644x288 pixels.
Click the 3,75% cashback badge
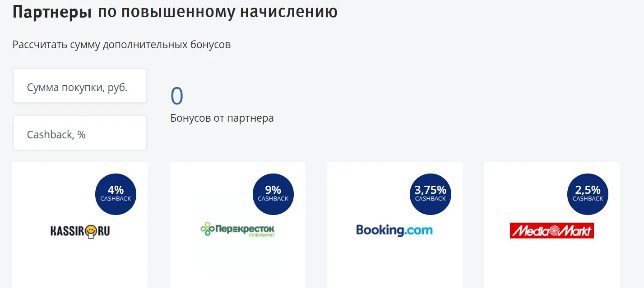430,194
